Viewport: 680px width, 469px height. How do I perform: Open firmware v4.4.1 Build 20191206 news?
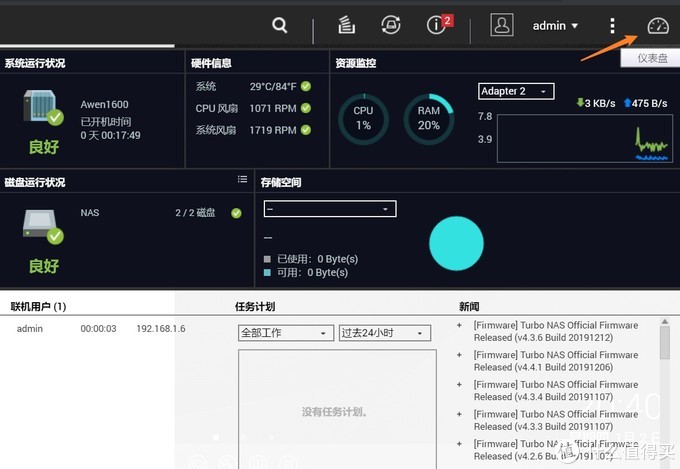tap(556, 361)
